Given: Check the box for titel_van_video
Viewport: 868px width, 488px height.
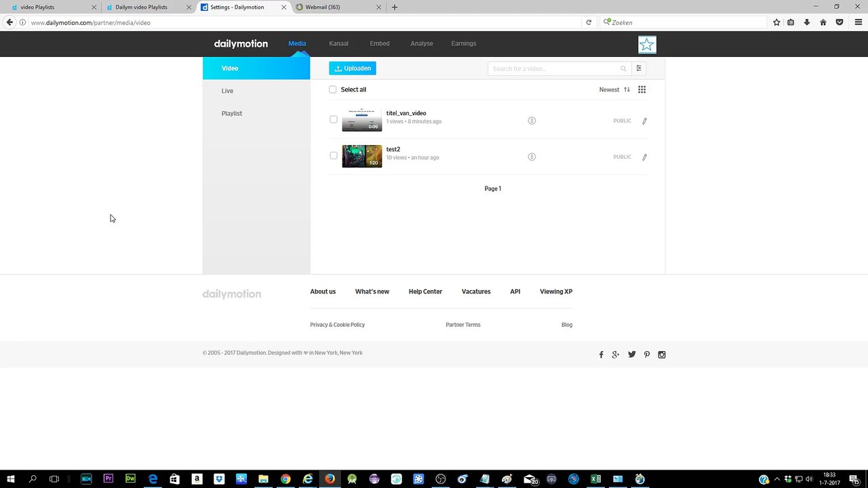Looking at the screenshot, I should (x=333, y=119).
